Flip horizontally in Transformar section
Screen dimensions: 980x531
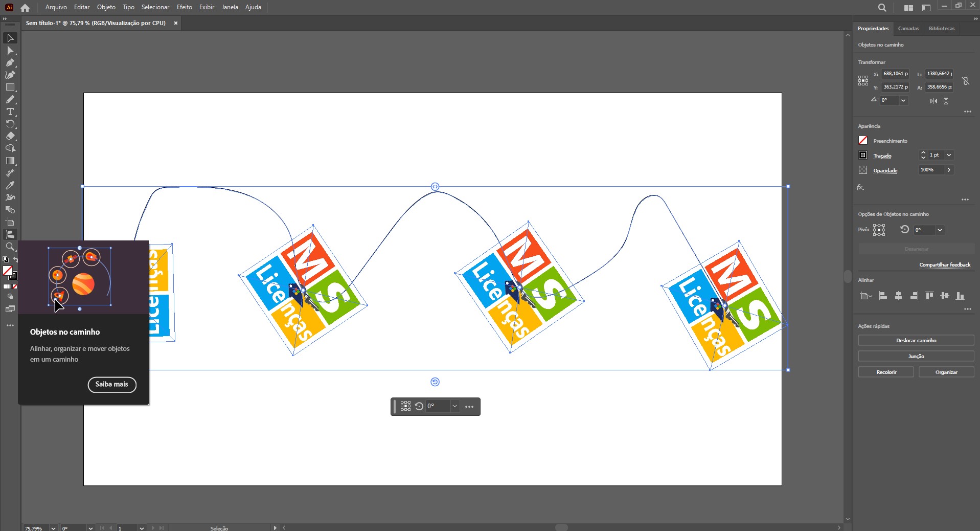933,101
